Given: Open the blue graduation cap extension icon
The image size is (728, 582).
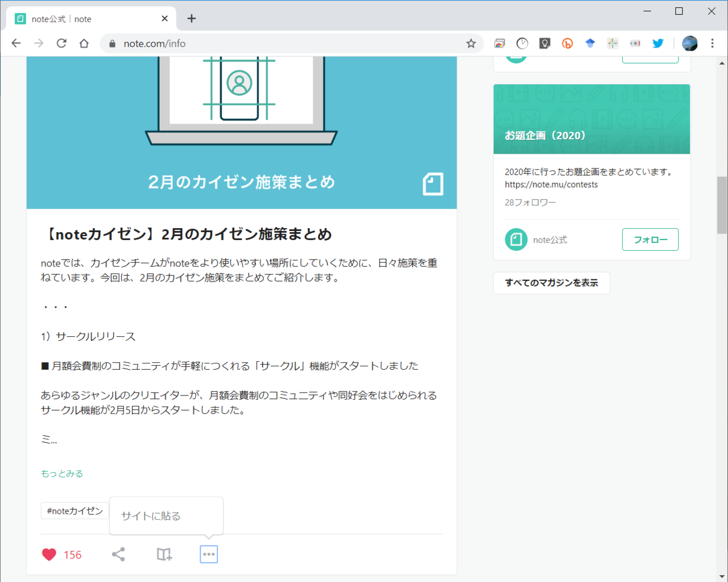Looking at the screenshot, I should [x=590, y=43].
